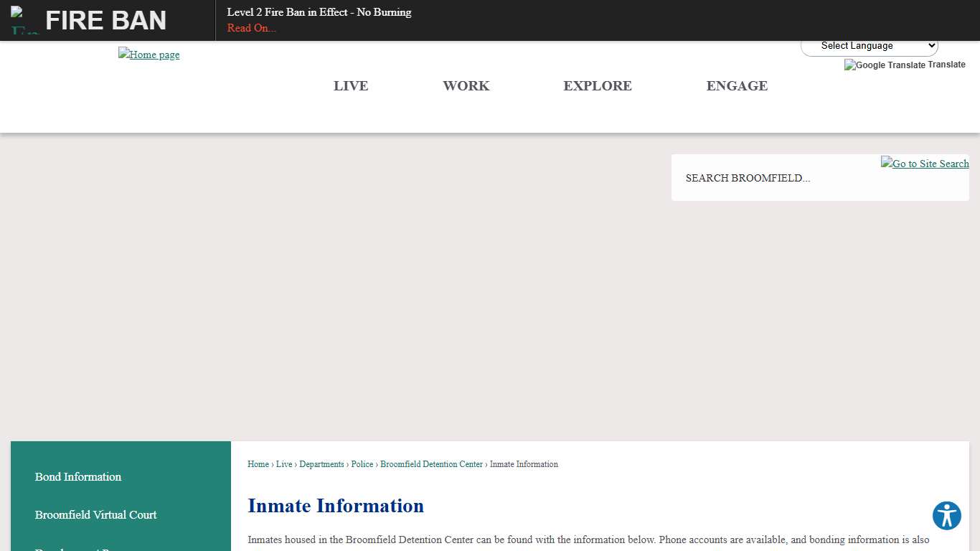The width and height of the screenshot is (980, 551).
Task: Open the accessibility widget
Action: pos(946,516)
